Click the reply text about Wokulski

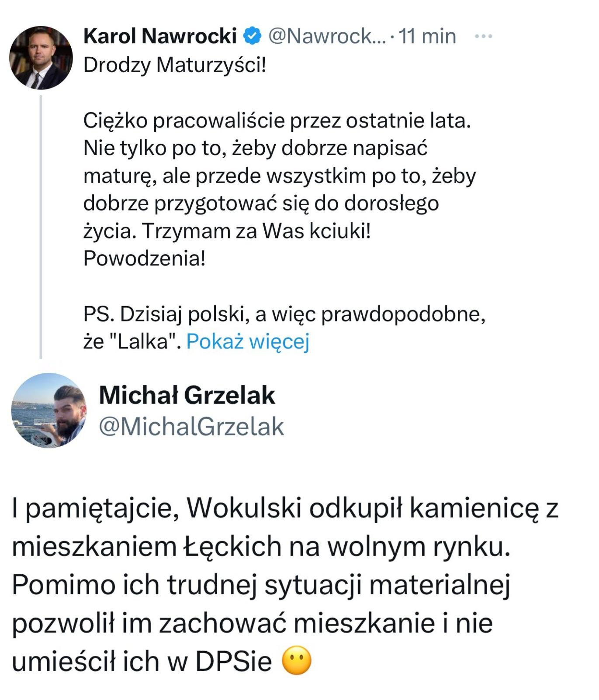(285, 584)
